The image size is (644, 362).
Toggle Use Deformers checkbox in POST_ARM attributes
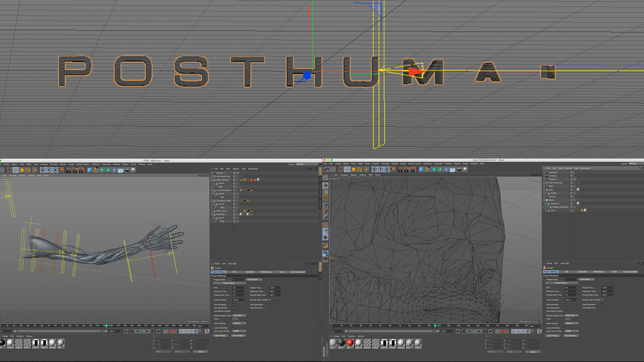(x=270, y=308)
